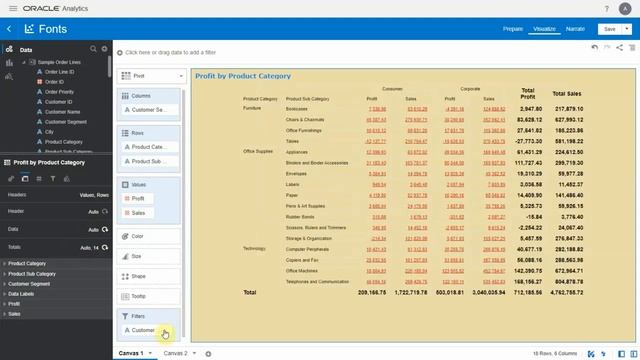Screen dimensions: 640x360
Task: Click the share icon
Action: coord(620,48)
